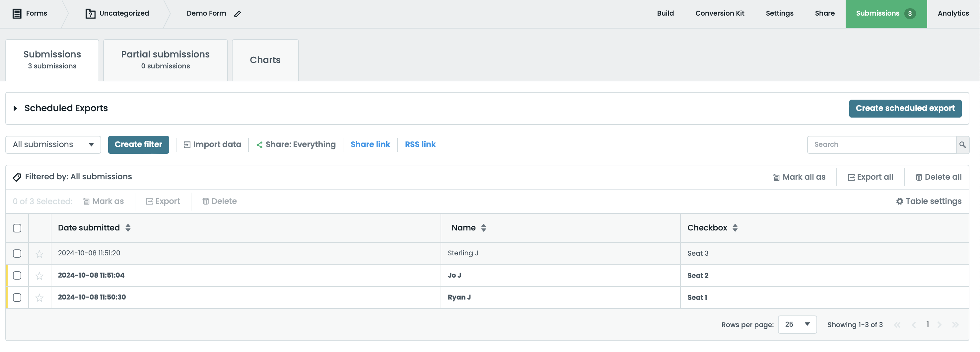Open the Rows per page dropdown
Image resolution: width=980 pixels, height=352 pixels.
point(797,324)
